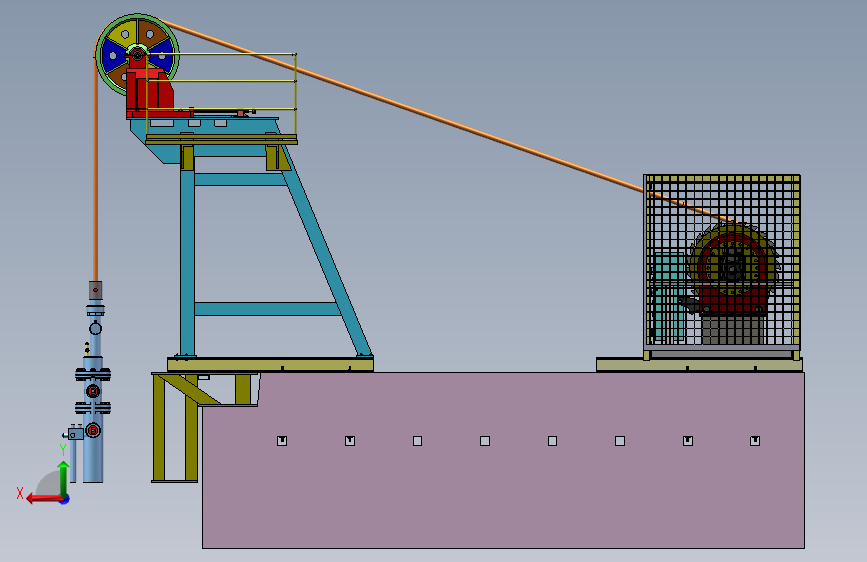Select the vertical orange cable above the wellhead

(x=95, y=171)
